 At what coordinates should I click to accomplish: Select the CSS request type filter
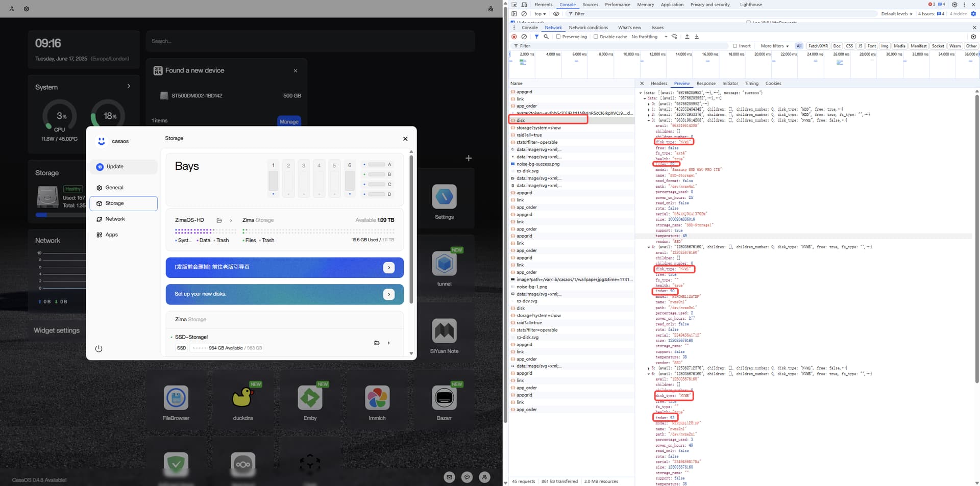pyautogui.click(x=849, y=46)
